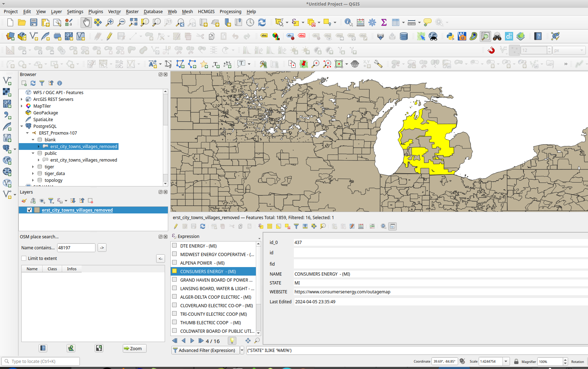
Task: Collapse the PostgreSQL tree node
Action: click(x=22, y=126)
